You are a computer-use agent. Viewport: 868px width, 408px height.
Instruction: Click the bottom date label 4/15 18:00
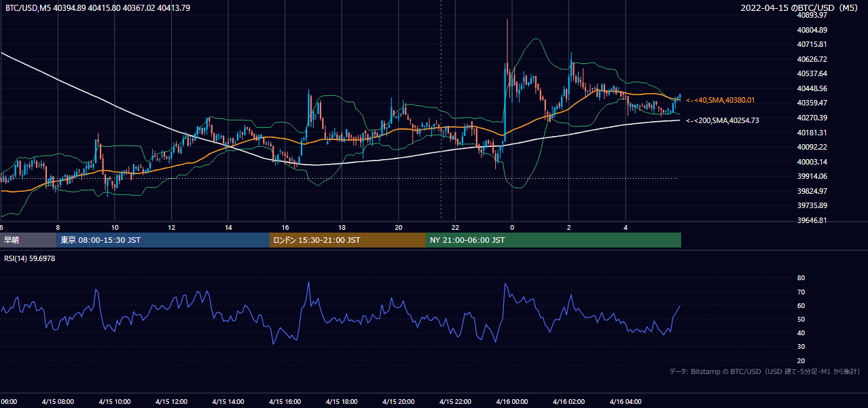coord(342,402)
